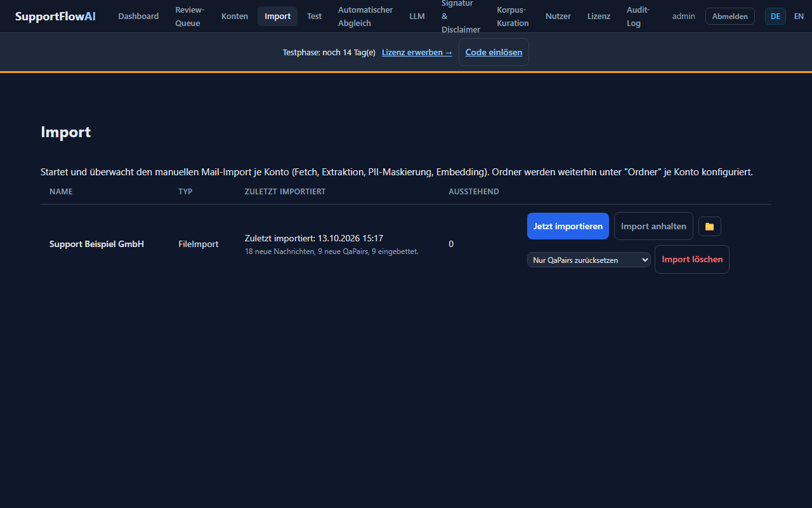This screenshot has width=812, height=508.
Task: Select the Import nav tab
Action: [277, 16]
